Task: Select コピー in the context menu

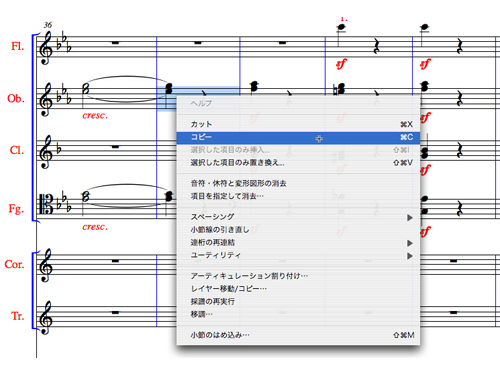Action: [x=298, y=137]
